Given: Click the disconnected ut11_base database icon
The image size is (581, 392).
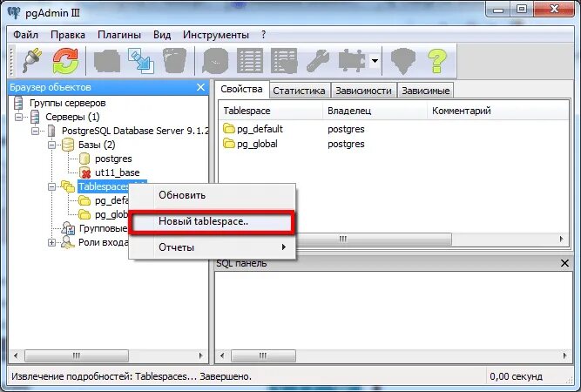Looking at the screenshot, I should pos(84,172).
